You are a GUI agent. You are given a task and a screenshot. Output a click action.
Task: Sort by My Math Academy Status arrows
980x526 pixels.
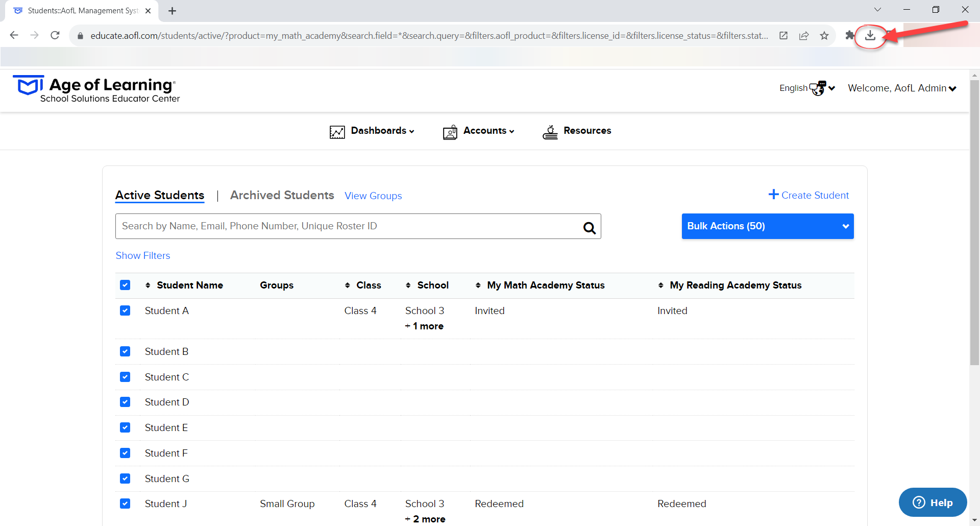[x=478, y=285]
